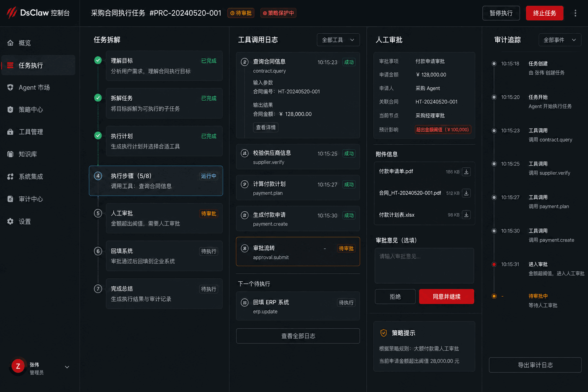Click the 10:15:30 工具调用 timeline marker

click(x=494, y=231)
